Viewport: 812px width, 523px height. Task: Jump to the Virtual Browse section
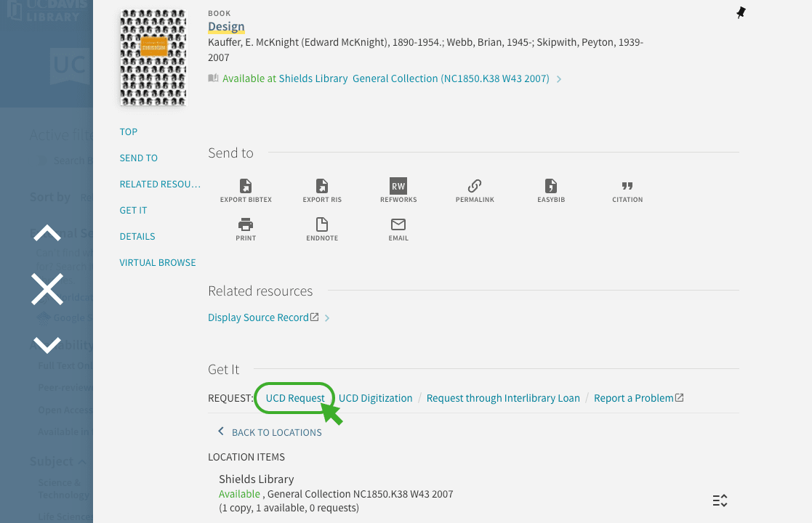coord(158,262)
